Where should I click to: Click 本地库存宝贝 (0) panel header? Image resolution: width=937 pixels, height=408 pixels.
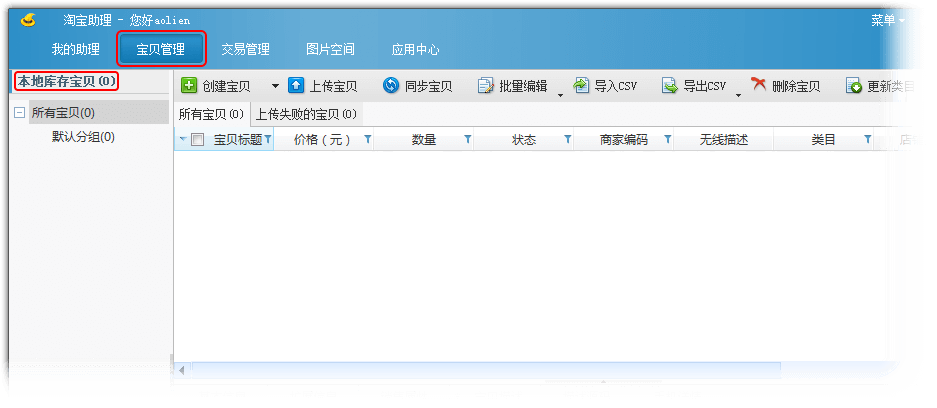[67, 81]
